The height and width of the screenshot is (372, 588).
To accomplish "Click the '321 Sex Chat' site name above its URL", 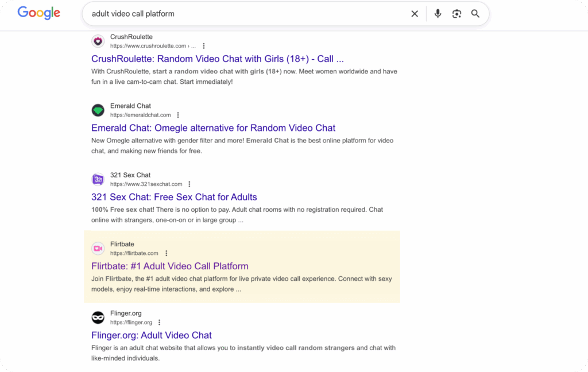I will (x=130, y=175).
